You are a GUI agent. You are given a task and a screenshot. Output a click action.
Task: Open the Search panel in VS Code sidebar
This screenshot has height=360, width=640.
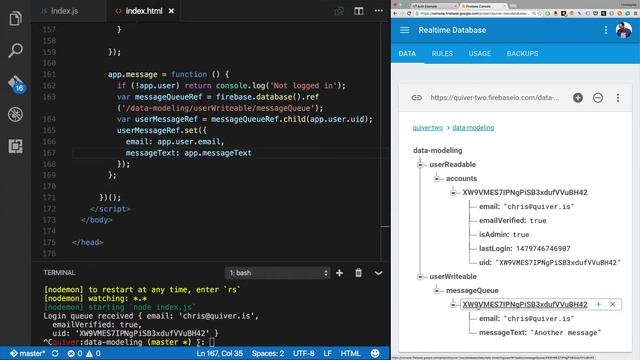pos(15,50)
